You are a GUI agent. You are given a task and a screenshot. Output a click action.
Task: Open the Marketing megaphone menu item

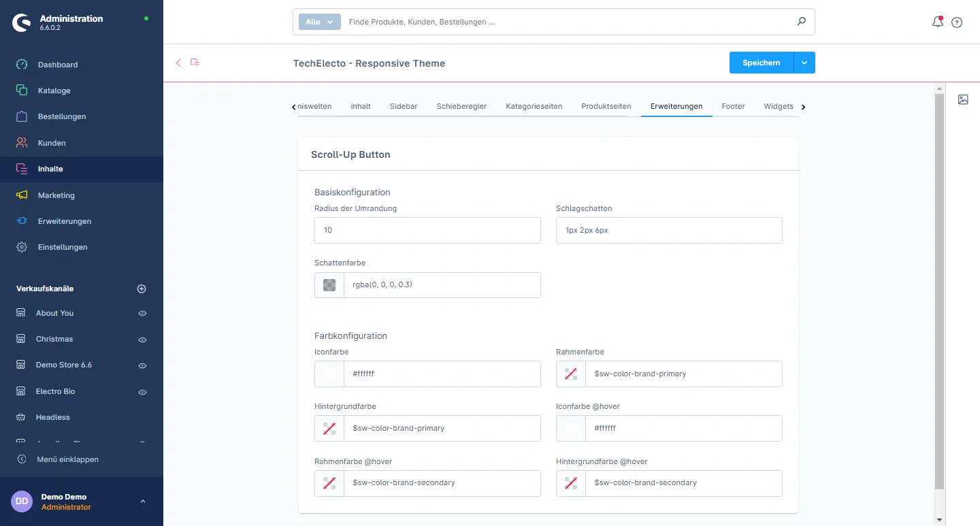(x=56, y=195)
